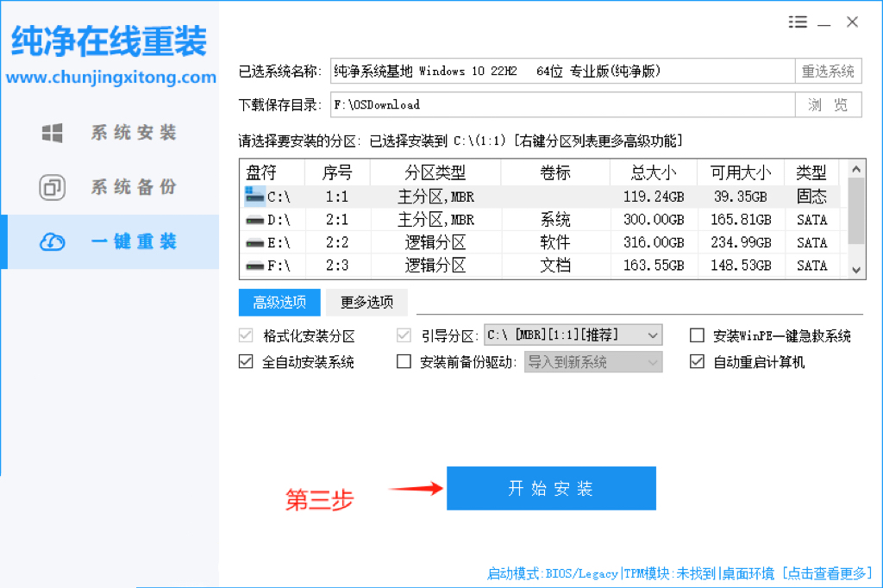Click the 卷标 column header
The height and width of the screenshot is (588, 883).
click(x=555, y=172)
